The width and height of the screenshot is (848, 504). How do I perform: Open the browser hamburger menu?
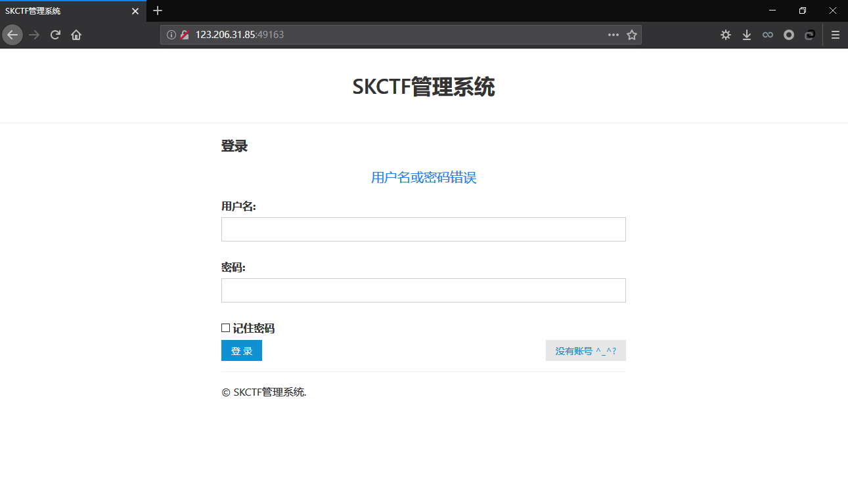coord(835,34)
